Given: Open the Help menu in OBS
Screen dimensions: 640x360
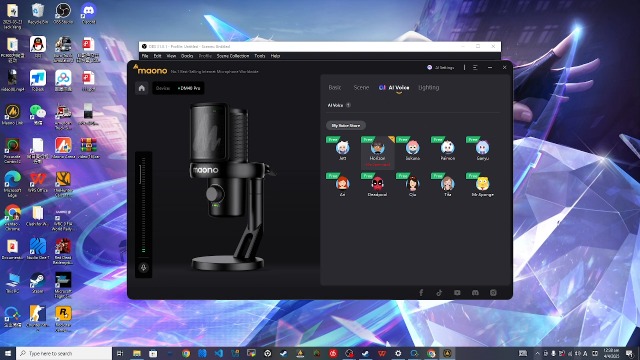Looking at the screenshot, I should [276, 56].
